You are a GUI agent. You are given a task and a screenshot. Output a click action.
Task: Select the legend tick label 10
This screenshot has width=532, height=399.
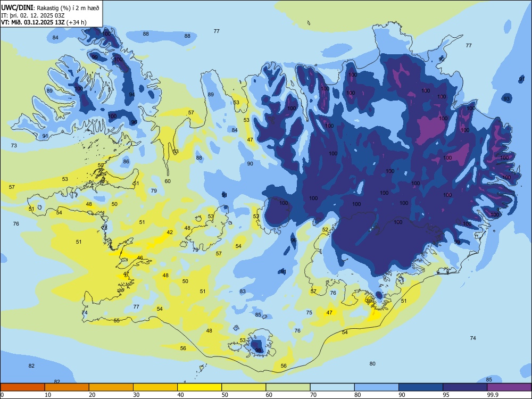pos(48,395)
